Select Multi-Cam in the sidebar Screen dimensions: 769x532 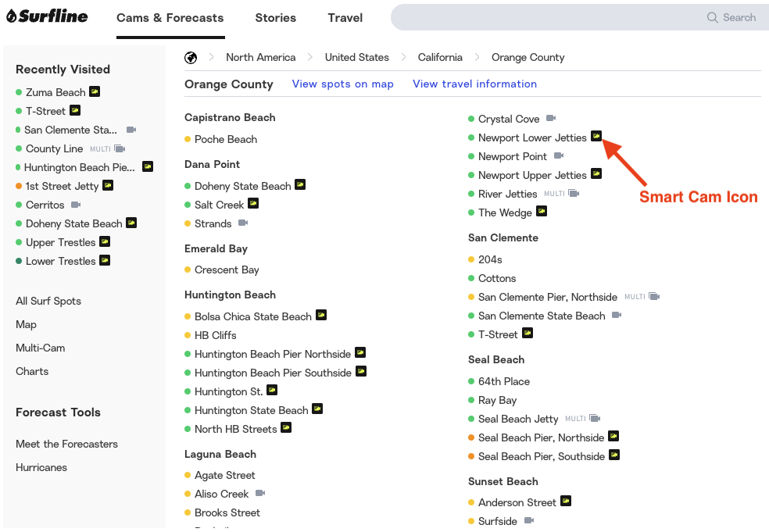pyautogui.click(x=40, y=348)
